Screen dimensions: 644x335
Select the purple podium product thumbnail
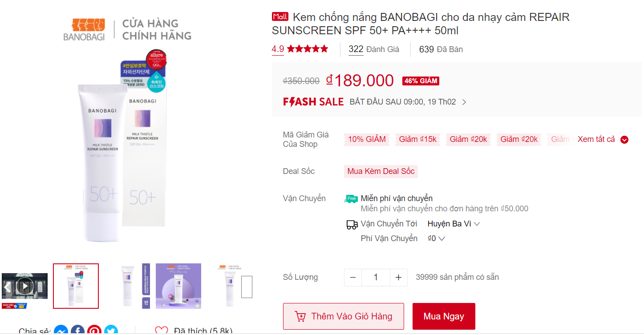[x=178, y=286]
